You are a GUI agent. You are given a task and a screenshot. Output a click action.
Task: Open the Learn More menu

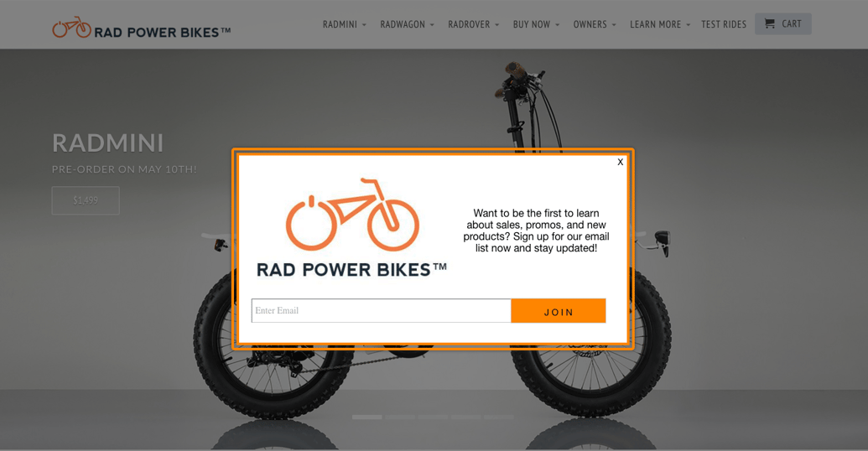(x=660, y=24)
